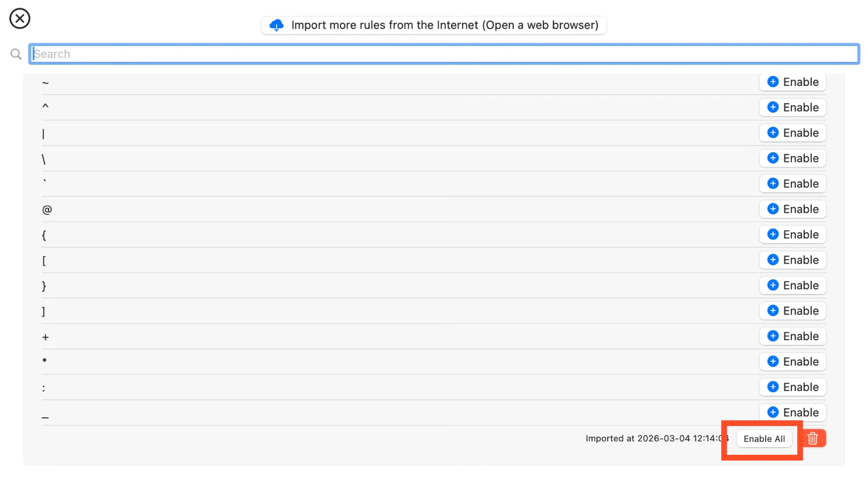The image size is (868, 498).
Task: Enable the _ underscore rule
Action: 793,413
